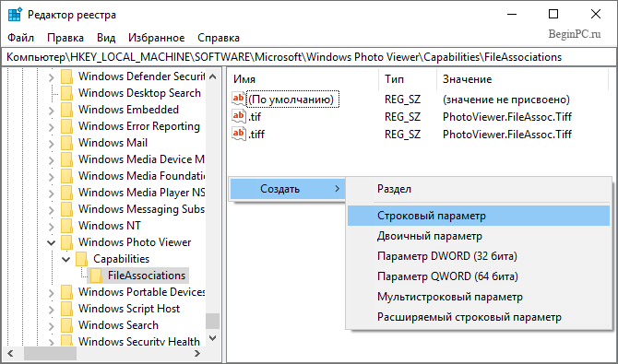The width and height of the screenshot is (618, 364).
Task: Select the .tiff value string icon
Action: pos(239,133)
